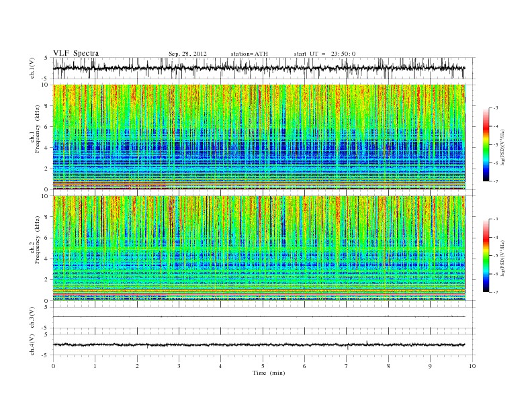Click the time axis tick label "10"
This screenshot has height=411, width=532.
(x=472, y=366)
